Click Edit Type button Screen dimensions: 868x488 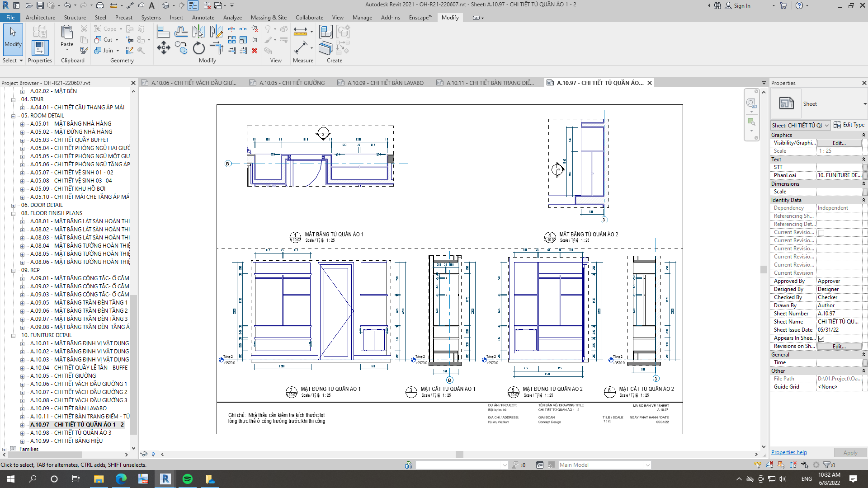849,125
